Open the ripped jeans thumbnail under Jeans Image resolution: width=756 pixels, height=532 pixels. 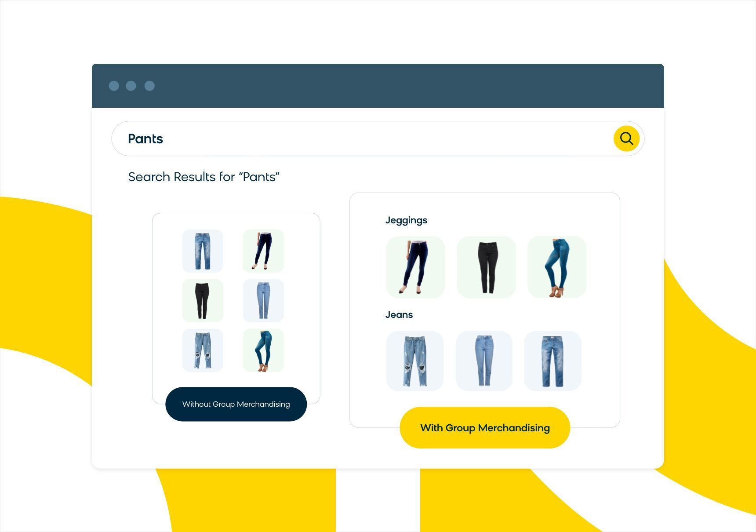[415, 361]
